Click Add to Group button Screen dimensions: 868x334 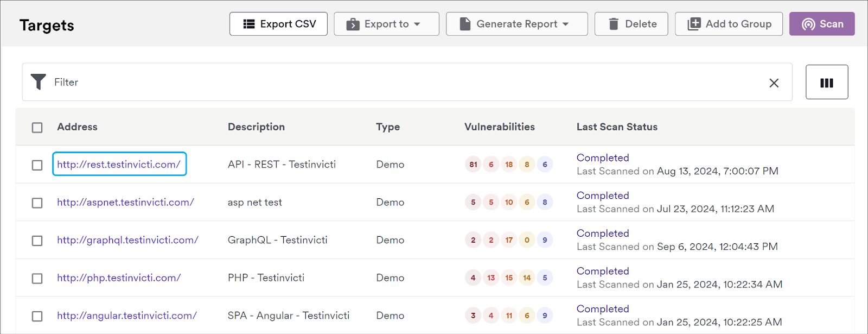(x=729, y=24)
